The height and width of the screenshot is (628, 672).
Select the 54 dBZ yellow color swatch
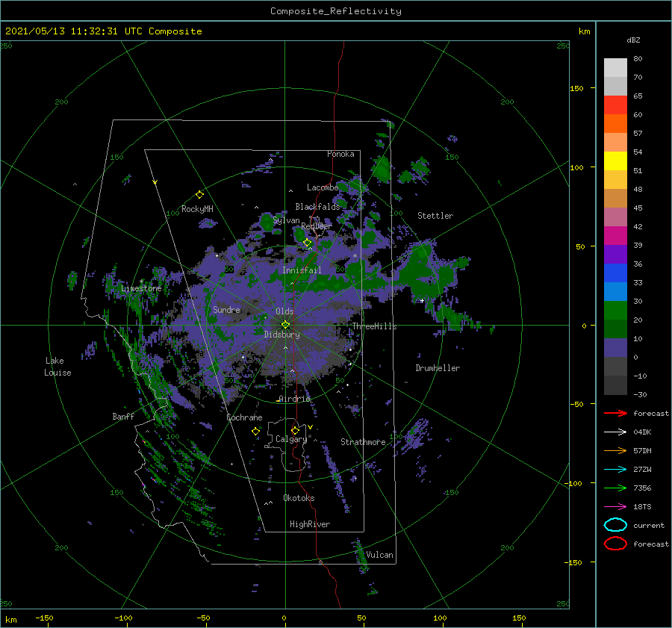tap(615, 161)
